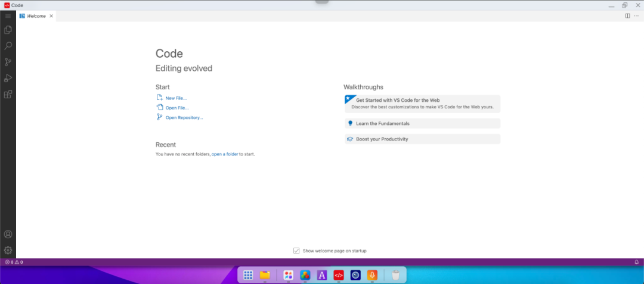
Task: Click the red Code app icon in dock
Action: click(x=339, y=275)
